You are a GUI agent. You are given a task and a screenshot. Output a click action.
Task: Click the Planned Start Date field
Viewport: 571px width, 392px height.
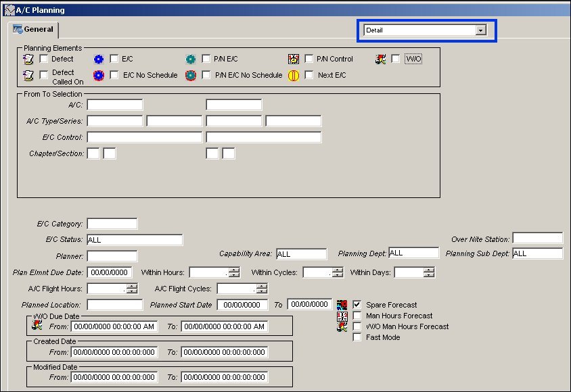coord(242,305)
